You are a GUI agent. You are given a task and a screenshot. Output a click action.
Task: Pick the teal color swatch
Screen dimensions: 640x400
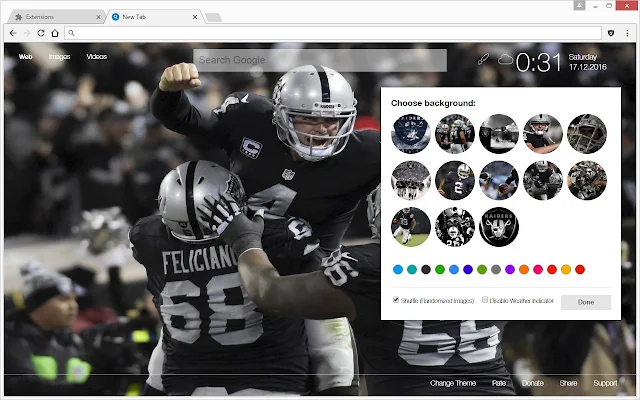coord(412,269)
